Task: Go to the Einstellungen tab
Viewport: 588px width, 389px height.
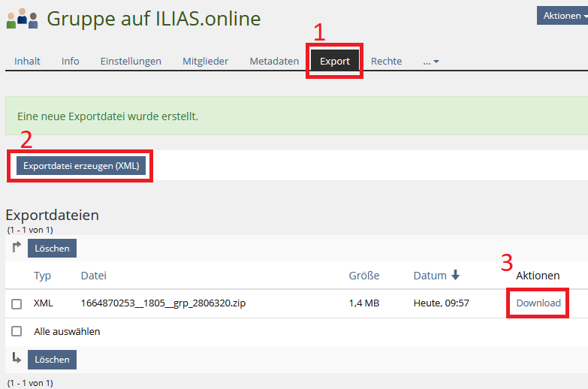Action: coord(131,62)
